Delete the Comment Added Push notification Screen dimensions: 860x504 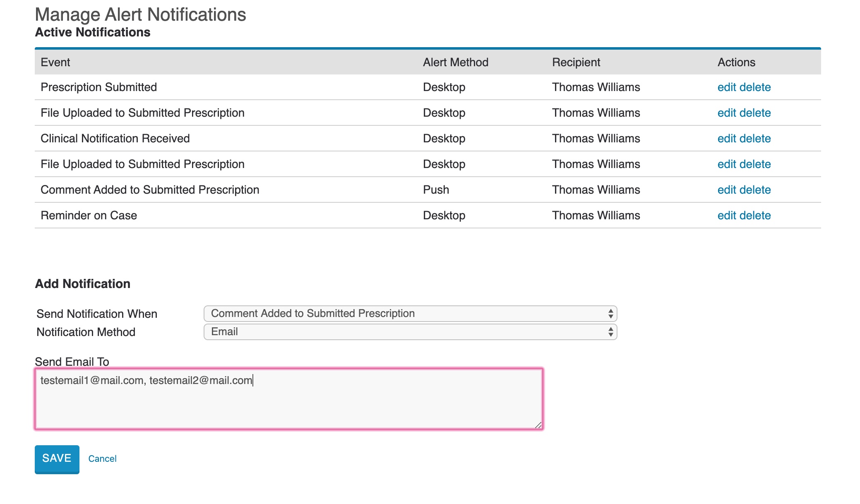755,190
